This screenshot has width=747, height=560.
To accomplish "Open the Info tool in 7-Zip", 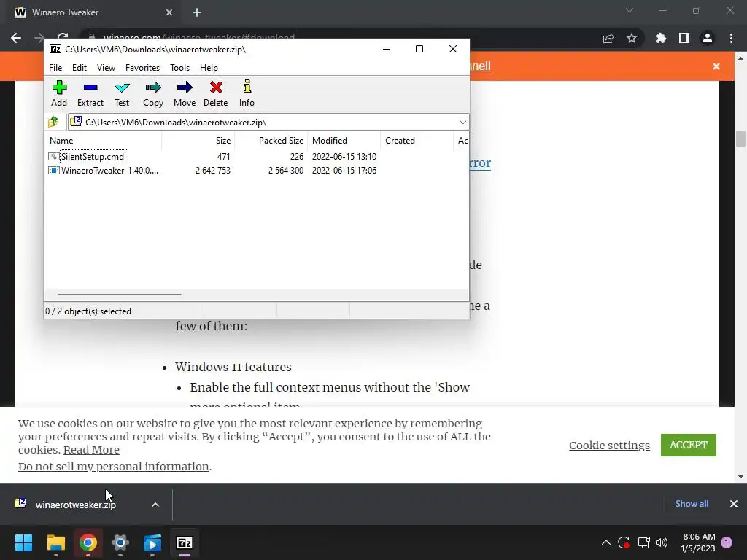I will [x=247, y=94].
